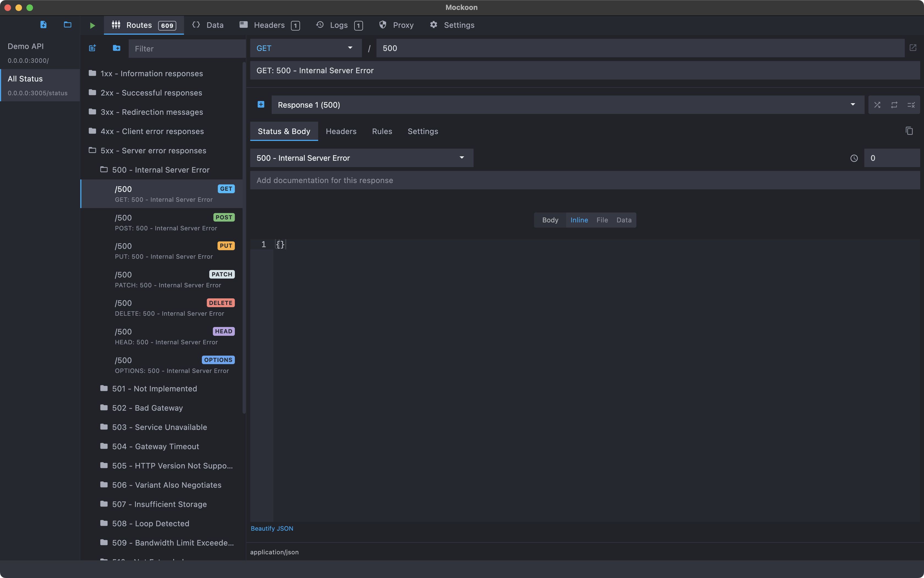Screen dimensions: 924x578
Task: Select the Data body type
Action: (624, 220)
